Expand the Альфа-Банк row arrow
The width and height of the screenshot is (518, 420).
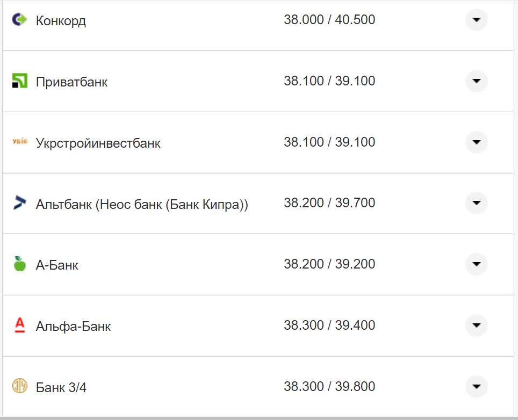pos(476,325)
